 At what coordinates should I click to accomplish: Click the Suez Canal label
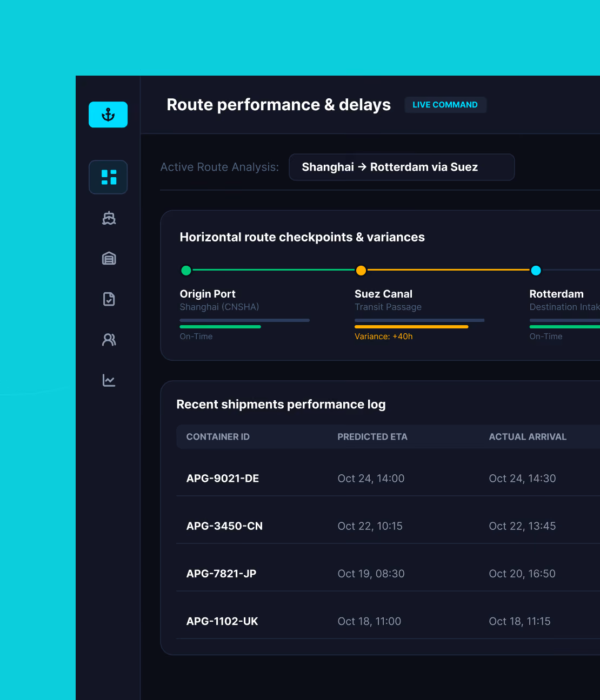[x=383, y=294]
